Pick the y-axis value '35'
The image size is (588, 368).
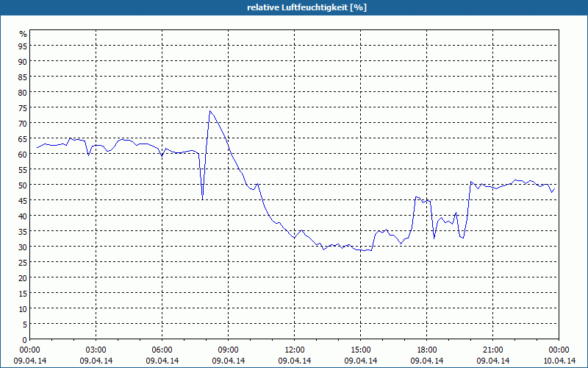coord(23,231)
